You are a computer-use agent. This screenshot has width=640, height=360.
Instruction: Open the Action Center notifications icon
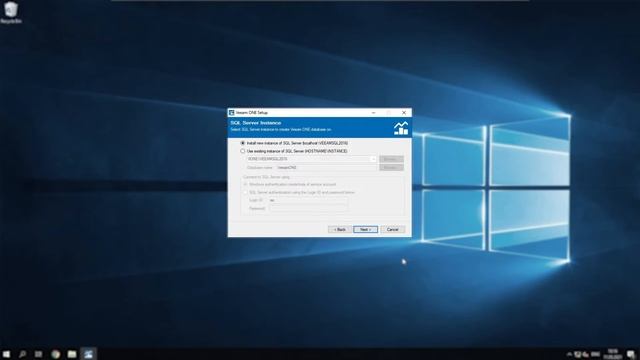coord(631,354)
